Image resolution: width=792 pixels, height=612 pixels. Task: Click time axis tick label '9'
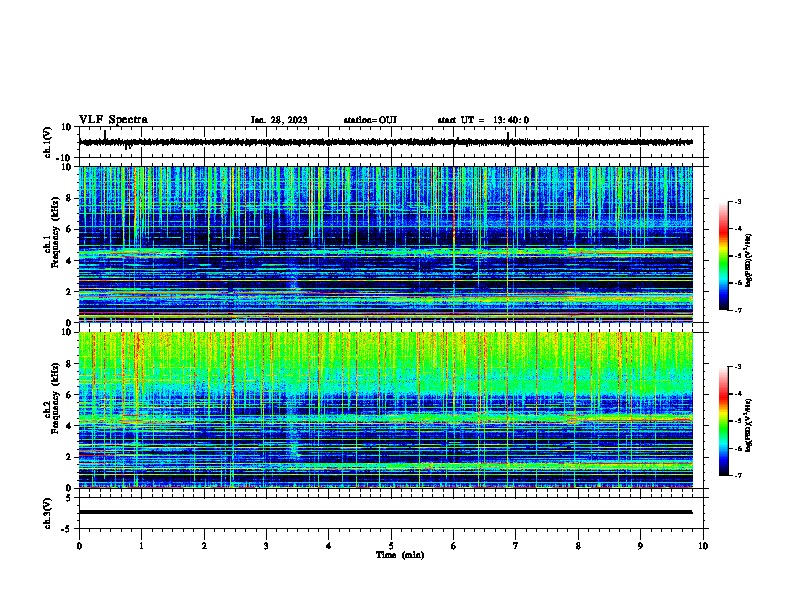pos(640,545)
